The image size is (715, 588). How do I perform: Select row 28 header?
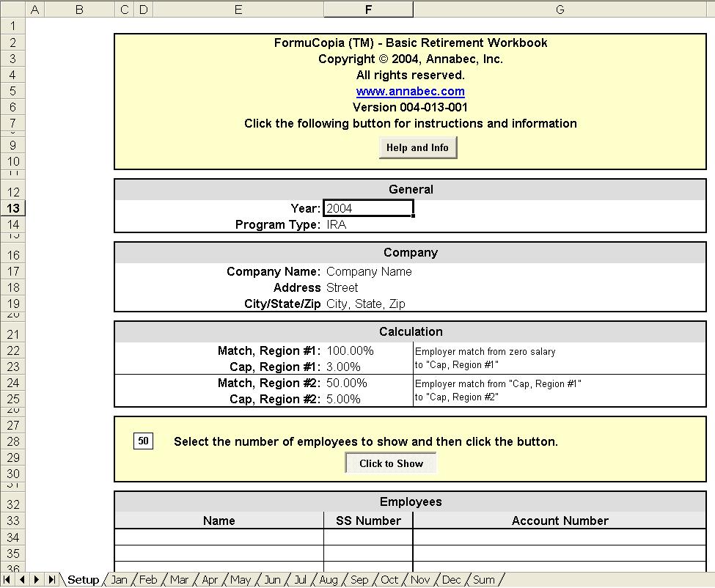pyautogui.click(x=12, y=441)
